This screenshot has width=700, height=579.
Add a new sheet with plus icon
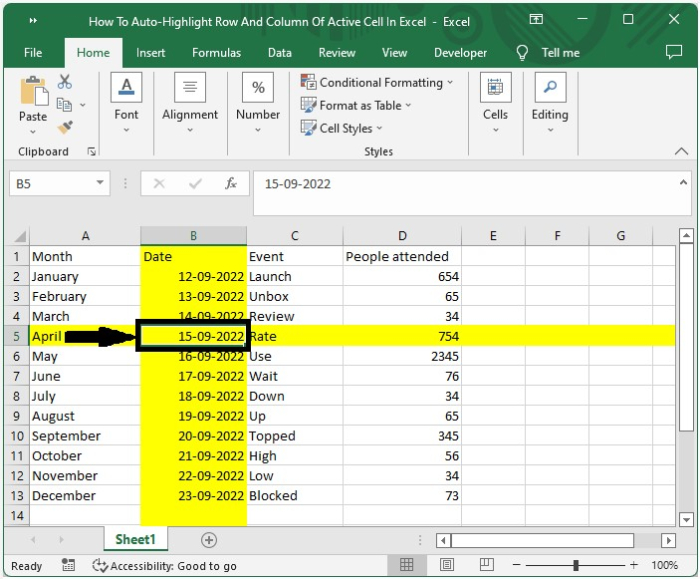(x=209, y=540)
